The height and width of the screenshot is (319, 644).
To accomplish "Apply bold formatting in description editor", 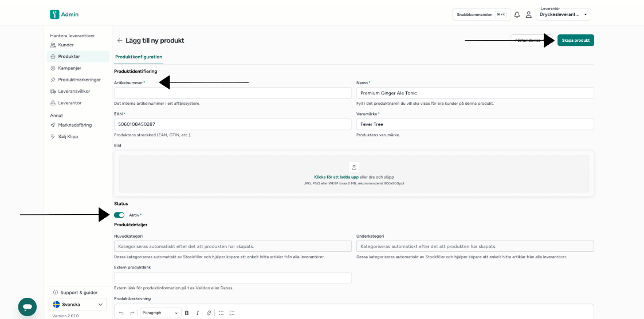I will pos(187,313).
